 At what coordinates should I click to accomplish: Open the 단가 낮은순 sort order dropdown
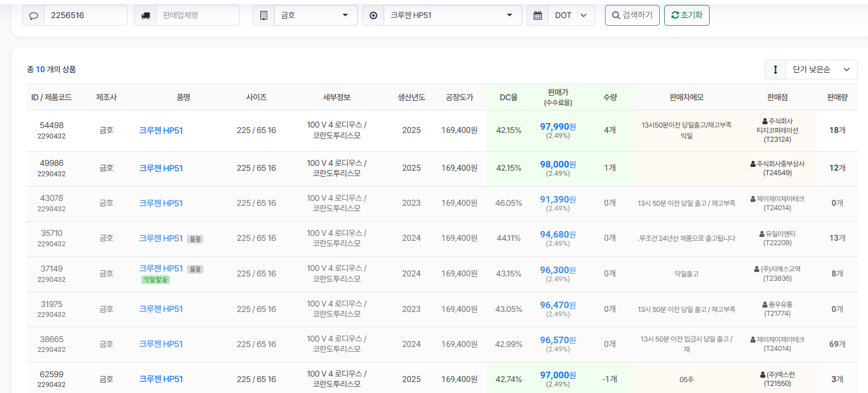click(x=821, y=70)
